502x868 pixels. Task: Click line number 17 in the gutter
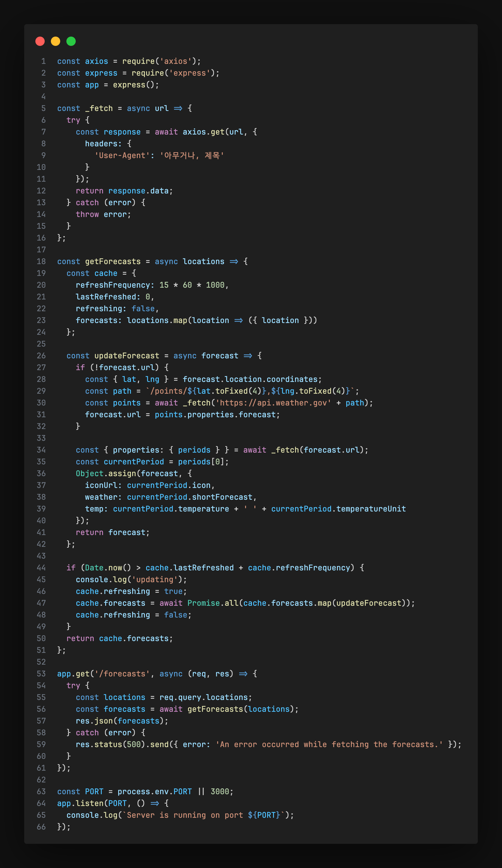click(x=41, y=250)
